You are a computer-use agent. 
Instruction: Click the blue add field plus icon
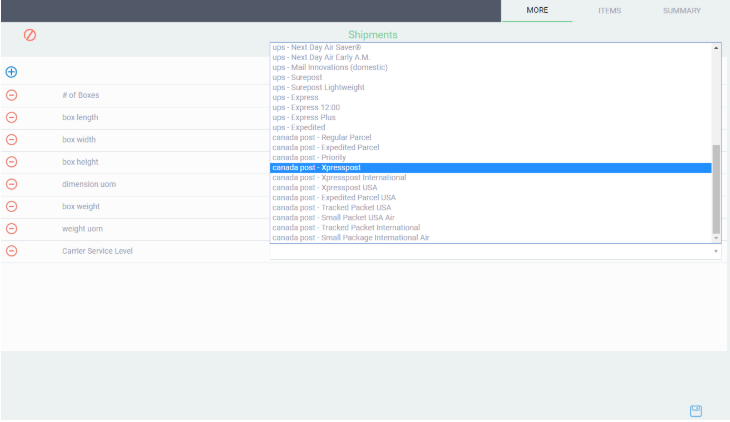[12, 72]
